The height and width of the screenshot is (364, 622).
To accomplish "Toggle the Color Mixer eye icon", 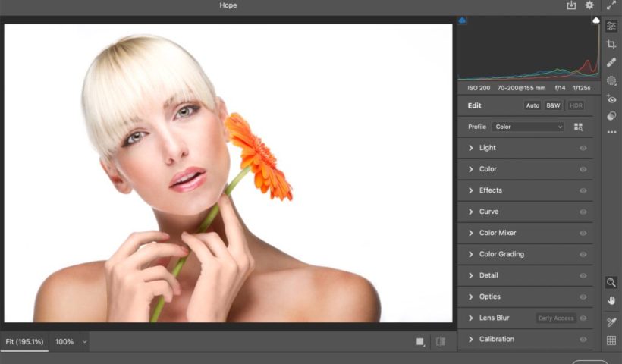I will coord(583,233).
